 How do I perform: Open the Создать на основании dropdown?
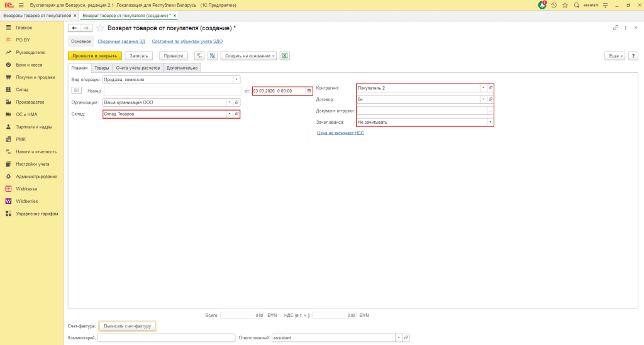pyautogui.click(x=248, y=56)
